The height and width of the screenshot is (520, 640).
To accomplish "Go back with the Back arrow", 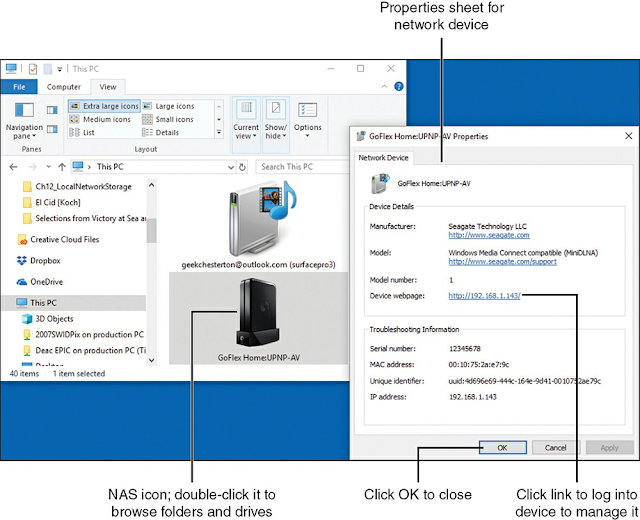I will click(x=13, y=167).
